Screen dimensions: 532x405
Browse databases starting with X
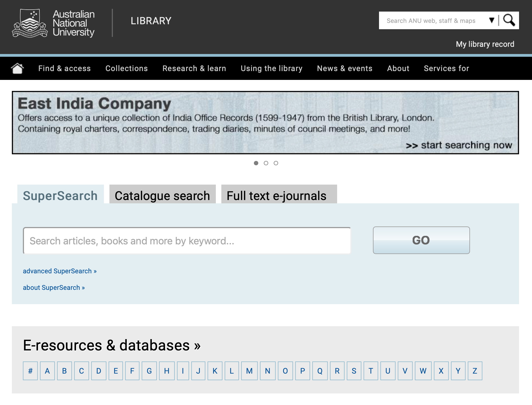(441, 371)
